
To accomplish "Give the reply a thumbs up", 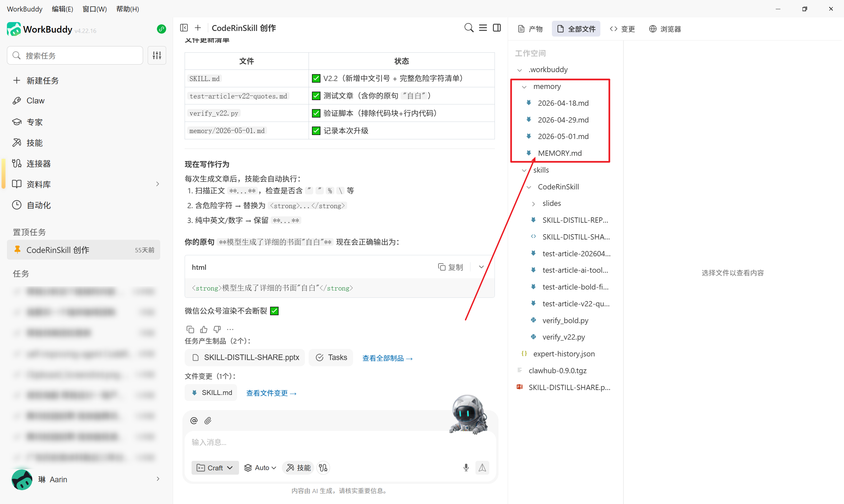I will click(x=204, y=329).
